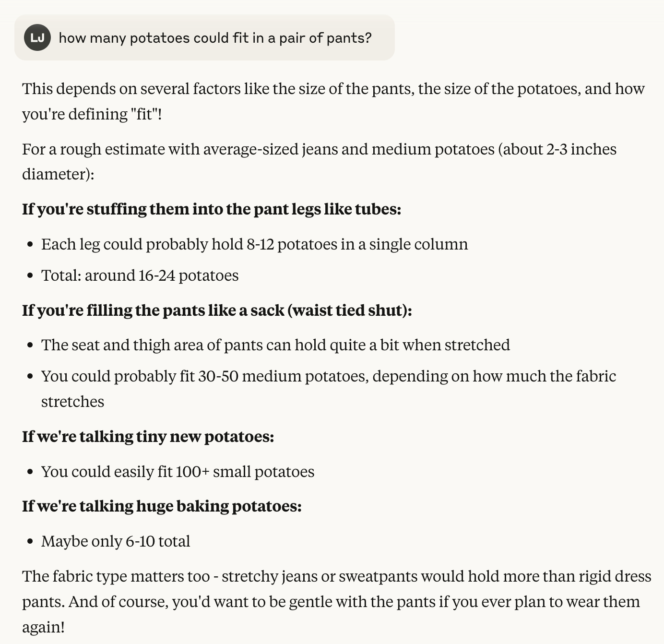
Task: Click the "Each leg could probably hold 8-12 potatoes" bullet
Action: (x=254, y=244)
